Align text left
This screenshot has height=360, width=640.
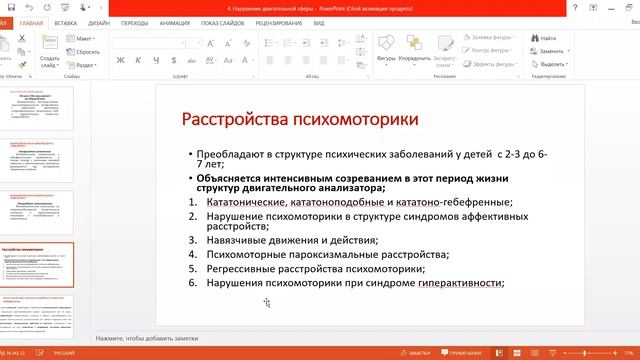(270, 61)
